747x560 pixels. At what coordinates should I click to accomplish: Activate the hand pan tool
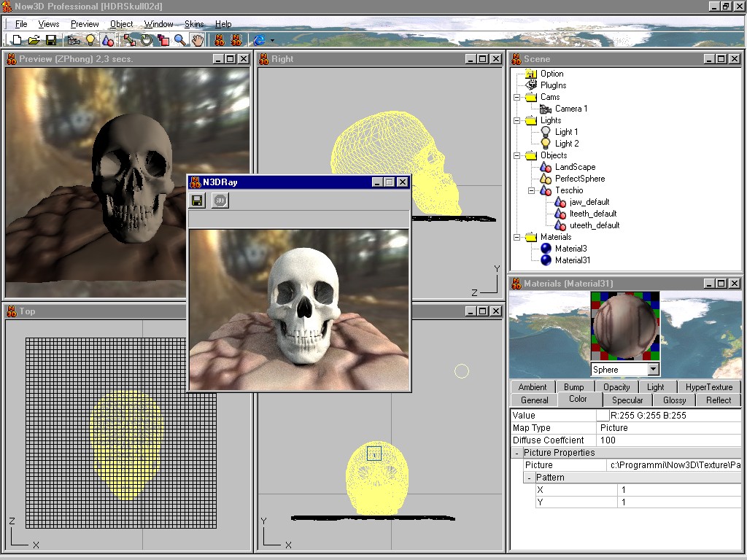pyautogui.click(x=197, y=40)
